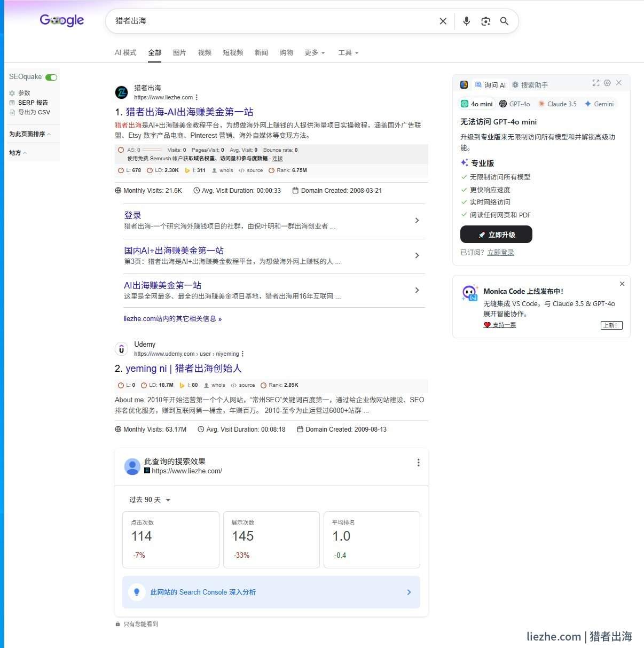Open the Search Console card three-dot menu
644x648 pixels.
tap(418, 463)
